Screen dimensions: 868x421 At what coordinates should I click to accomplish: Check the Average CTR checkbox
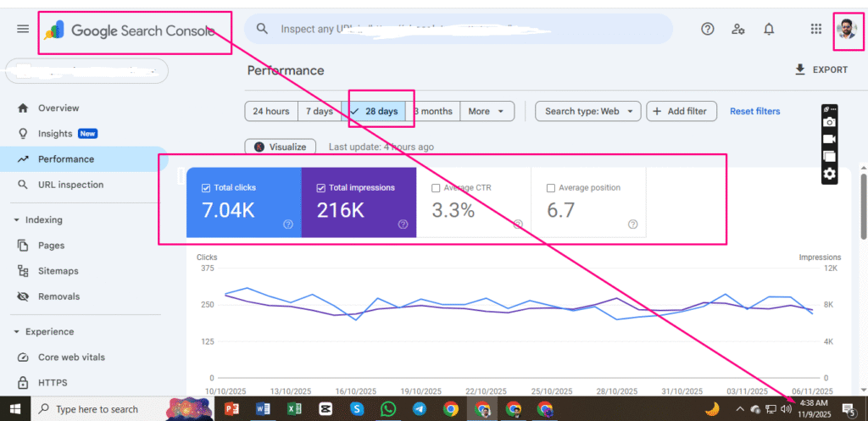pyautogui.click(x=436, y=188)
